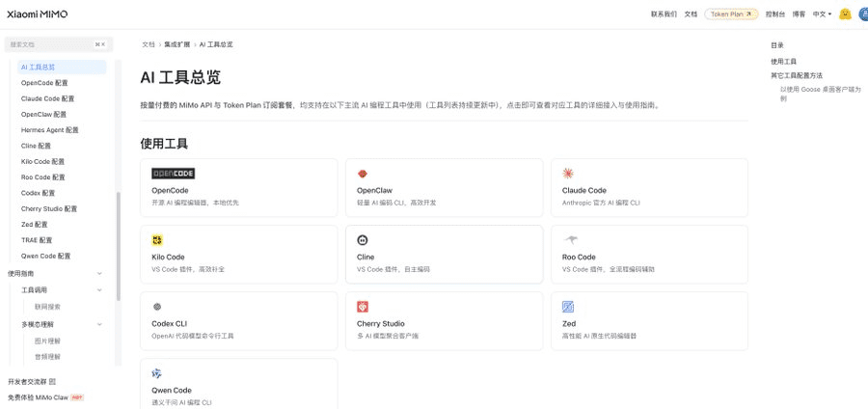Open TRAE 配置 in sidebar
This screenshot has height=409, width=868.
pos(37,240)
